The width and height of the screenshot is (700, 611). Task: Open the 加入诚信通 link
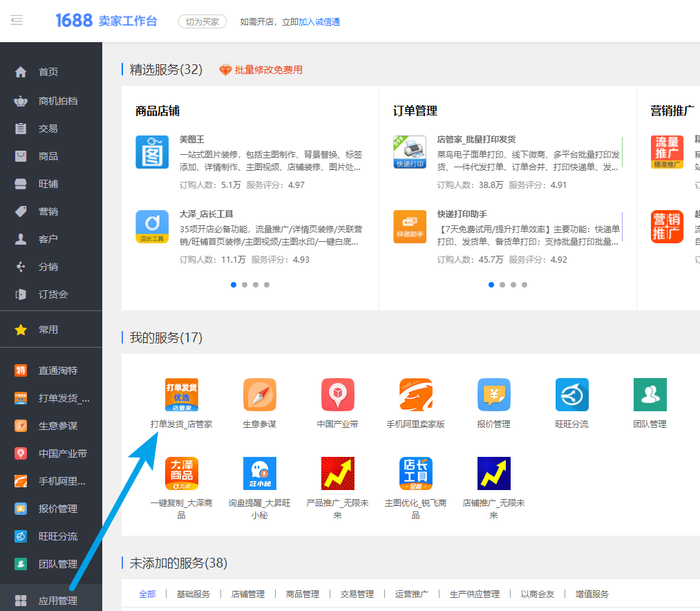tap(319, 22)
